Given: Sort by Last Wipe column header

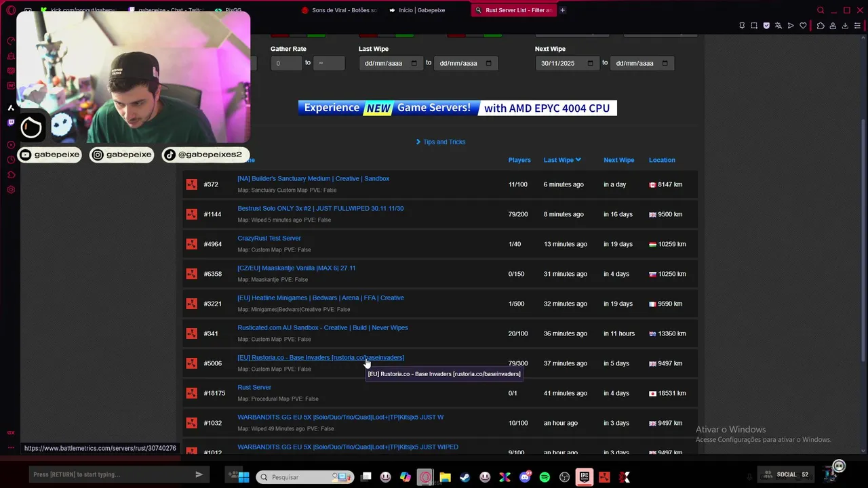Looking at the screenshot, I should (562, 160).
